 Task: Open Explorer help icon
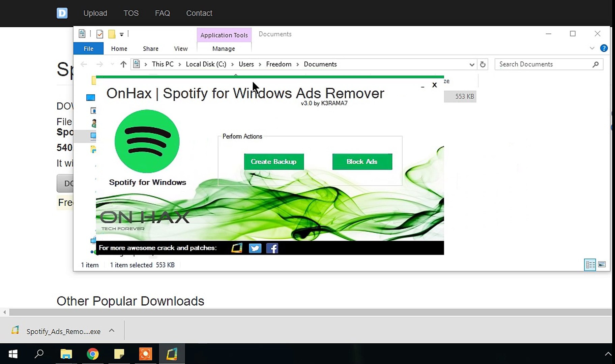[x=604, y=48]
